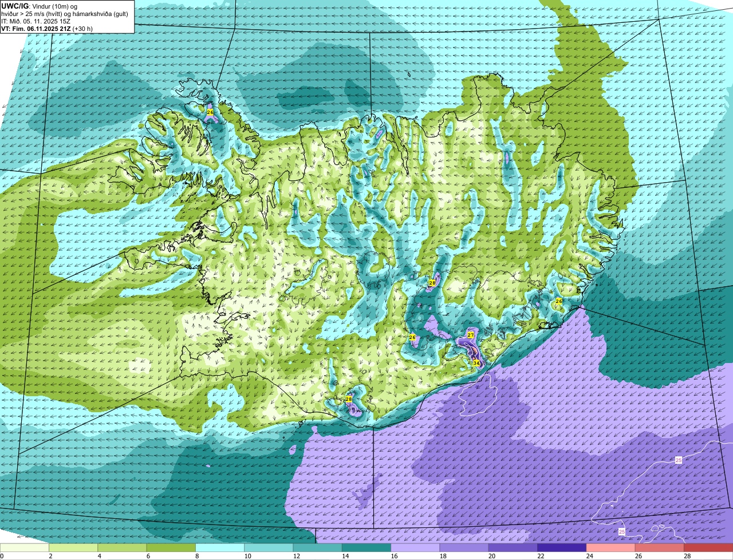This screenshot has height=560, width=733.
Task: Click the 10–12 m/s legend swatch
Action: point(269,548)
